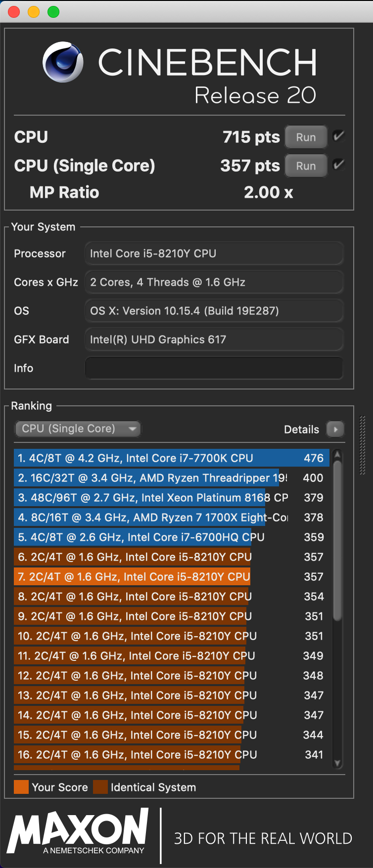Open the CPU (Single Core) ranking dropdown
The width and height of the screenshot is (373, 868).
click(x=78, y=429)
